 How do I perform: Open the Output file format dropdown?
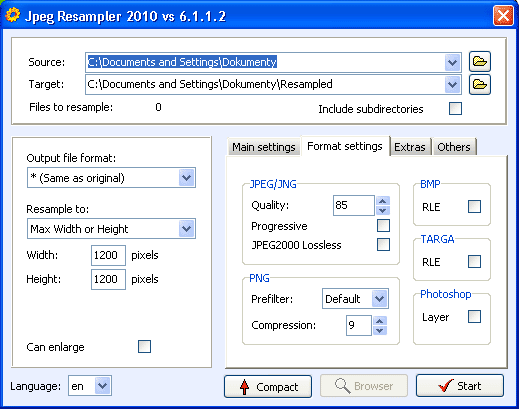coord(186,177)
